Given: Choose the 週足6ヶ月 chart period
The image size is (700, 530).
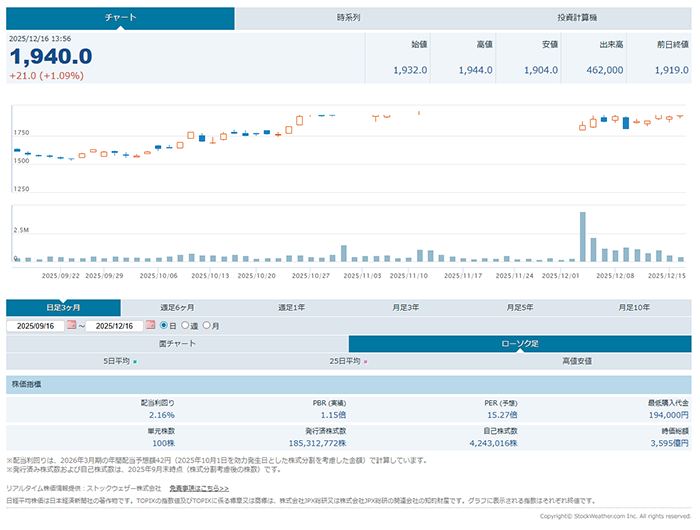Looking at the screenshot, I should coord(177,307).
